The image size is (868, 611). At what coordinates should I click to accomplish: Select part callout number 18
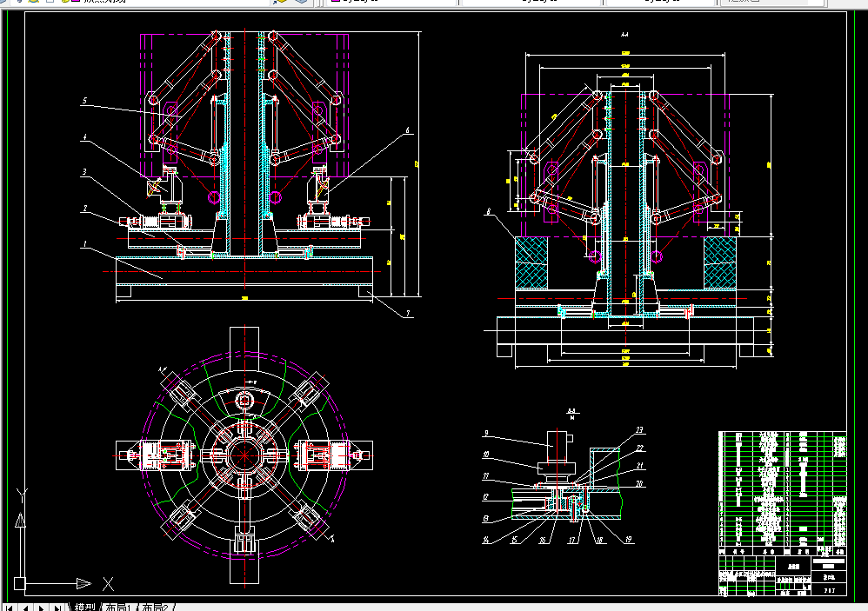click(x=599, y=540)
